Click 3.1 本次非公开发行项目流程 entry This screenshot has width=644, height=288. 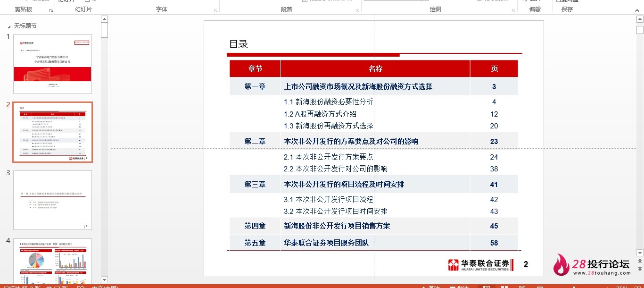[329, 200]
